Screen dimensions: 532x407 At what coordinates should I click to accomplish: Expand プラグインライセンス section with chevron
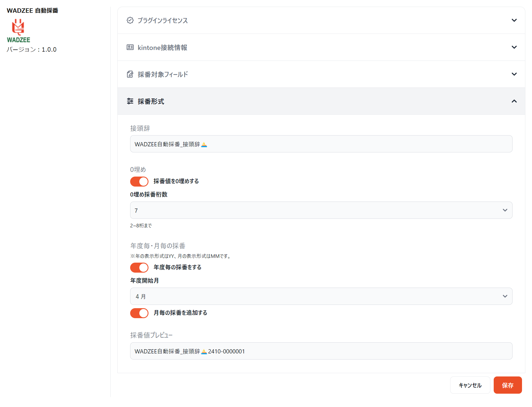[514, 20]
